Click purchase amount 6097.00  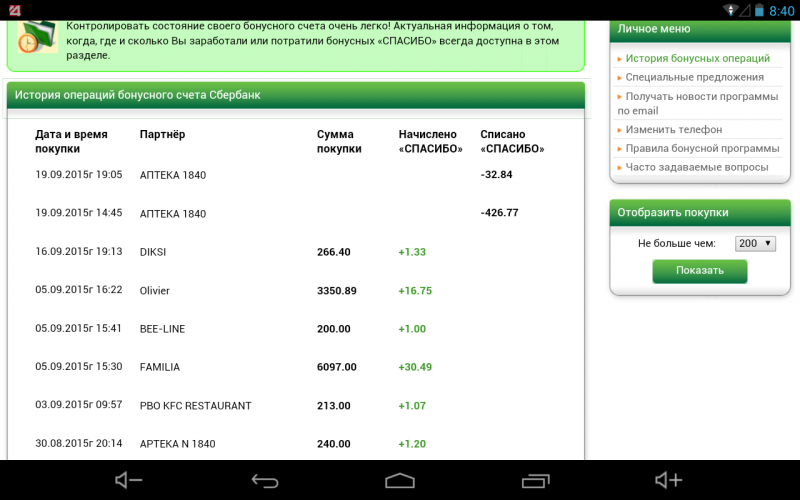click(337, 367)
